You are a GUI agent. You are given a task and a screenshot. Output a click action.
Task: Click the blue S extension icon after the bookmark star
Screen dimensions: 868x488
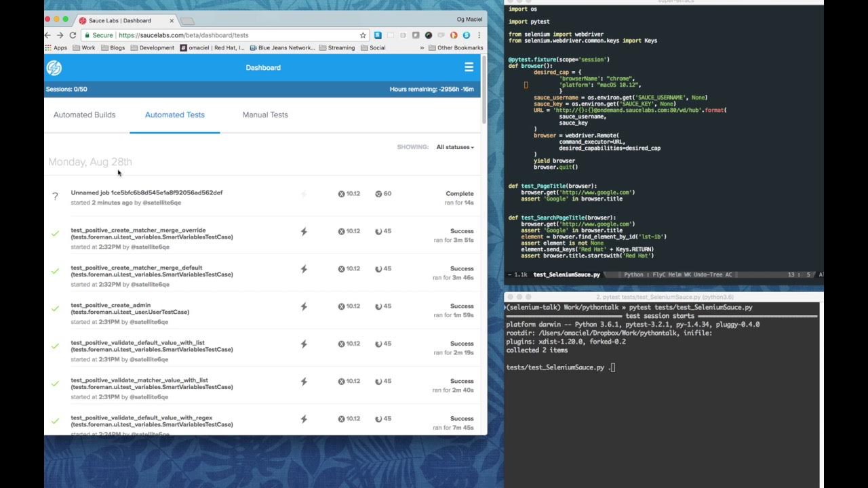(x=378, y=35)
